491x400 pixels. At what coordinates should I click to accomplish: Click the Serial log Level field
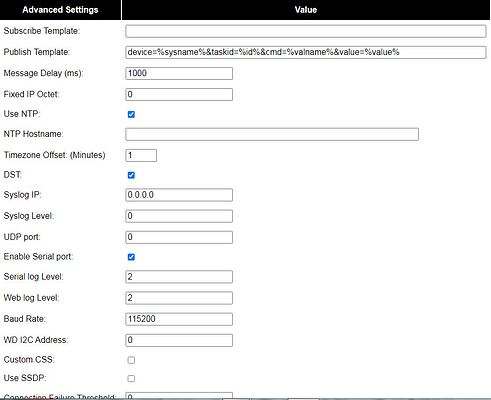[x=179, y=277]
